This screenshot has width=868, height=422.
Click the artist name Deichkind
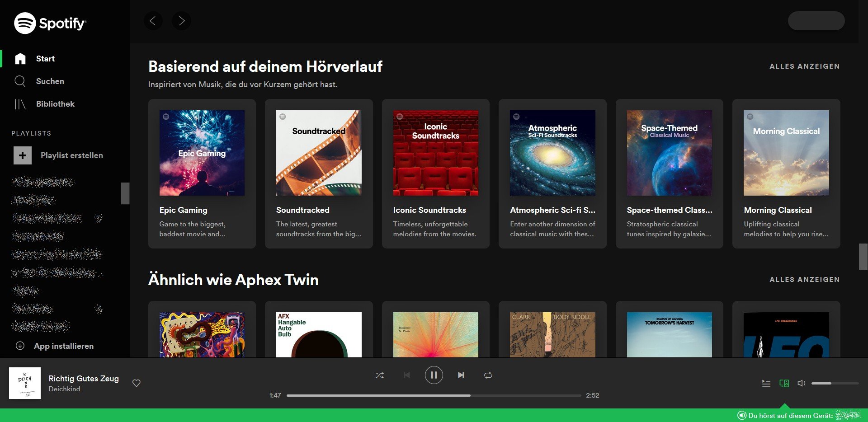pos(64,389)
